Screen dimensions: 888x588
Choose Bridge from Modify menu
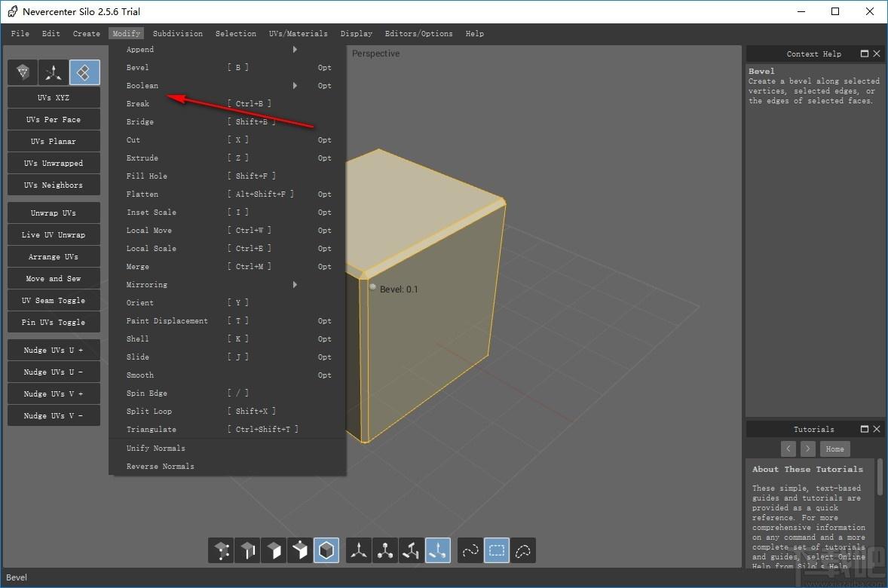point(227,122)
